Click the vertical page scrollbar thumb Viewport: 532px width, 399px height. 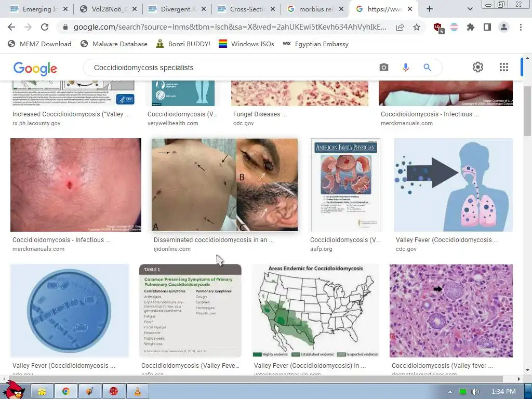click(527, 111)
